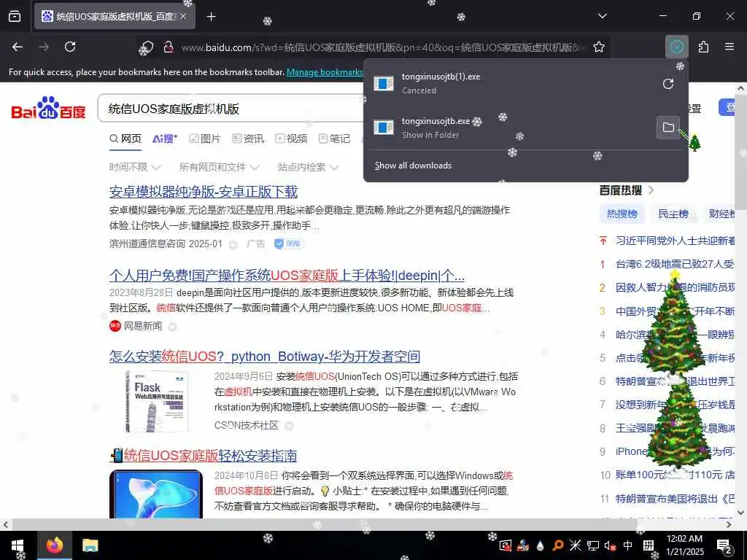Open hot search 账单100元 item
The width and height of the screenshot is (747, 560).
click(x=675, y=475)
